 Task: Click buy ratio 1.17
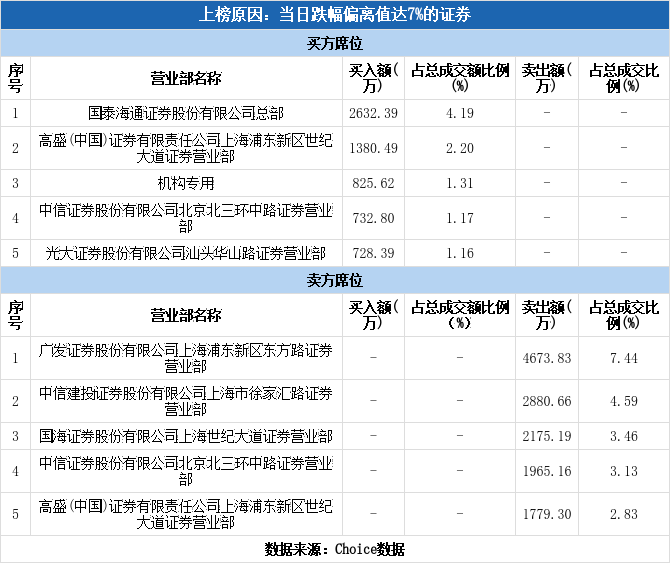pyautogui.click(x=460, y=218)
